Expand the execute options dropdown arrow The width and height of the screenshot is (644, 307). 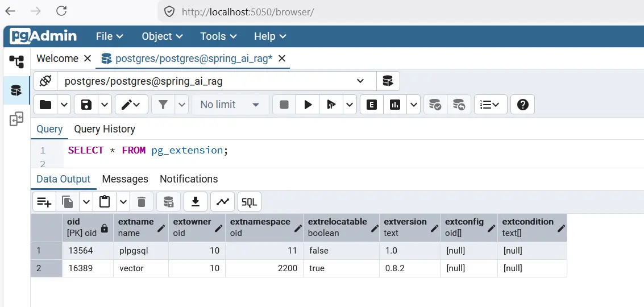[x=350, y=105]
